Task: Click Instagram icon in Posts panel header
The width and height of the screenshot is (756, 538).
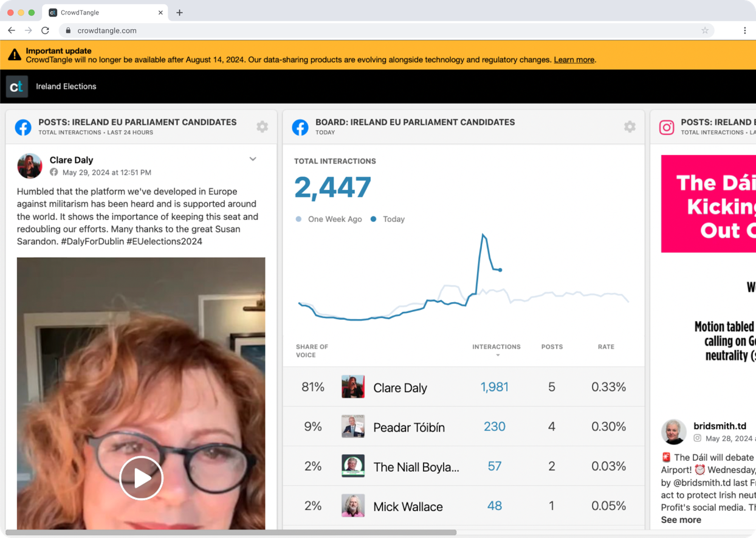Action: click(667, 127)
